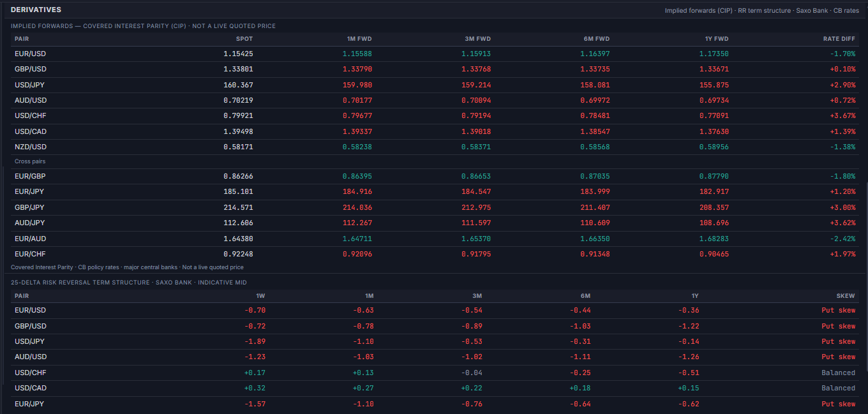Screen dimensions: 868x414
Task: Click 'Put skew' in the EUR/USD row
Action: point(839,310)
